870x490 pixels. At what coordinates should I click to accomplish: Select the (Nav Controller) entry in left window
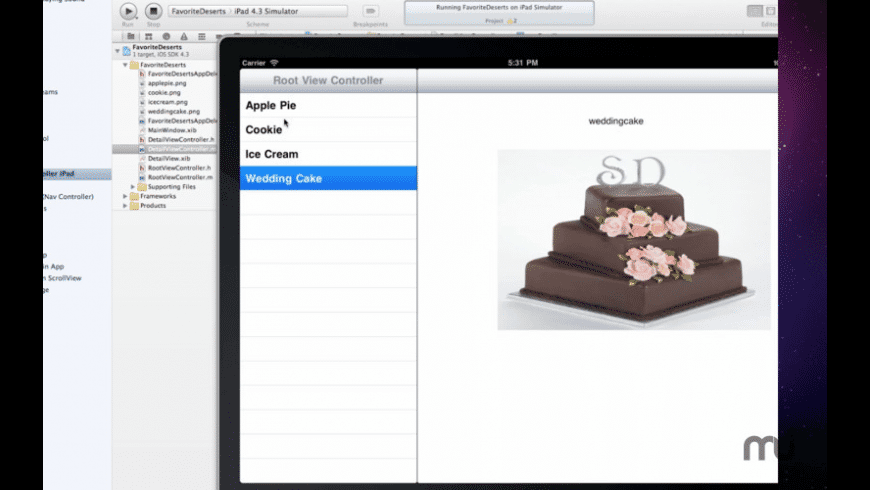click(68, 196)
